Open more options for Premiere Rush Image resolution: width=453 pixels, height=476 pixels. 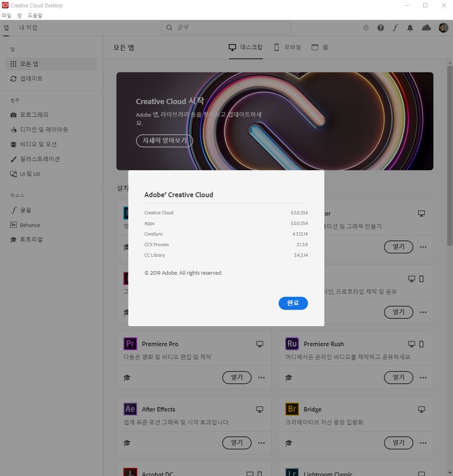point(423,378)
